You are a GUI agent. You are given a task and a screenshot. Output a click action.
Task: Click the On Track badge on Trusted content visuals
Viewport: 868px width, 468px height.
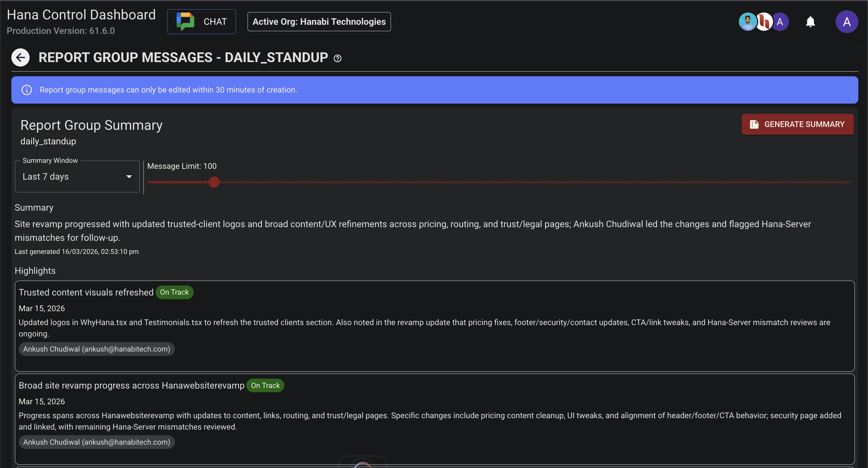174,292
